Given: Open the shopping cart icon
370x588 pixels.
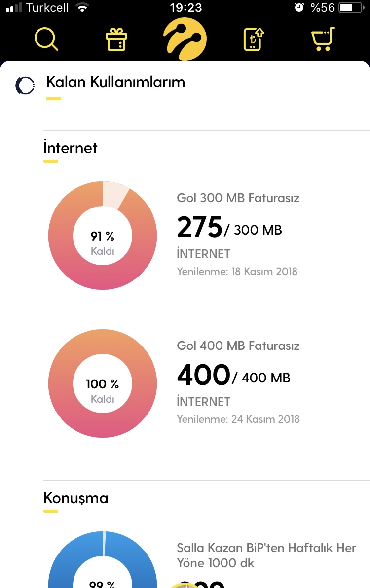Looking at the screenshot, I should coord(323,39).
